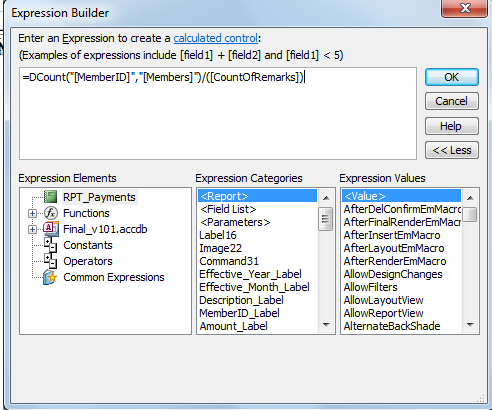Click the Expression Values scrollbar up arrow

coord(470,198)
